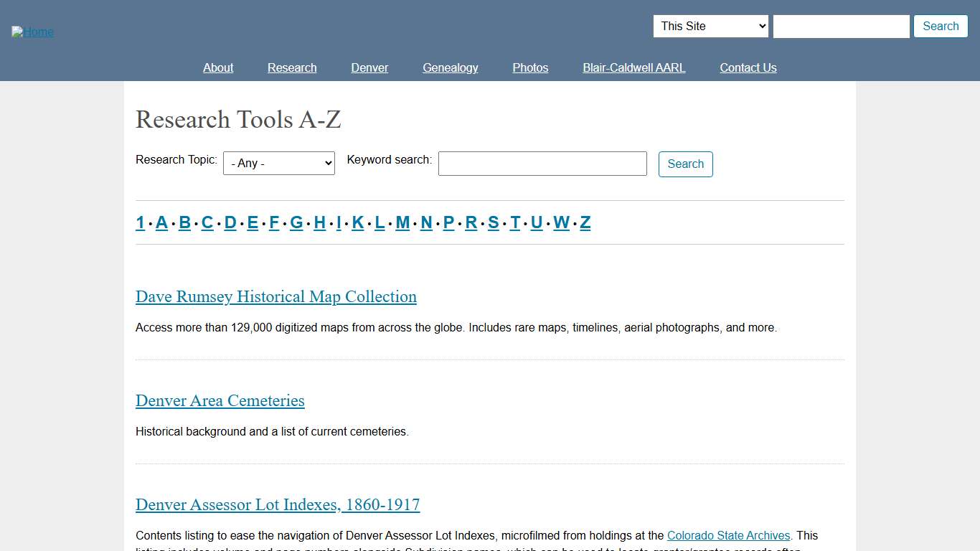
Task: Navigate to the Genealogy section
Action: [x=450, y=67]
